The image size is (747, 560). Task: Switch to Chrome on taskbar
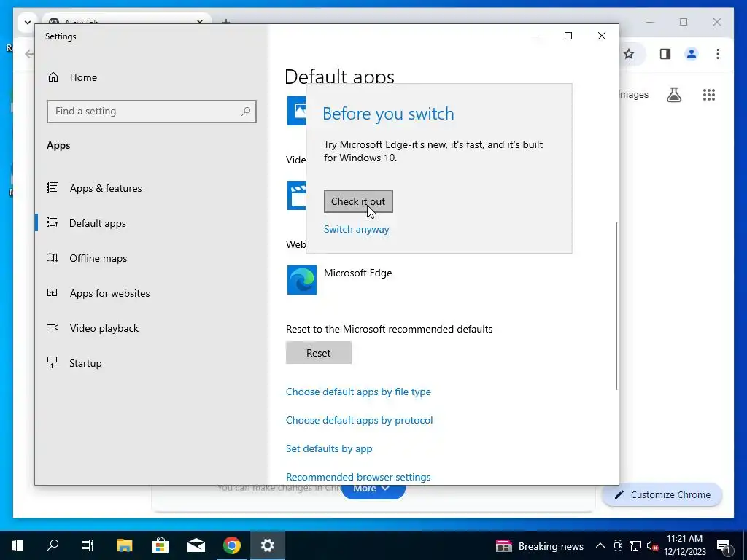pyautogui.click(x=232, y=545)
